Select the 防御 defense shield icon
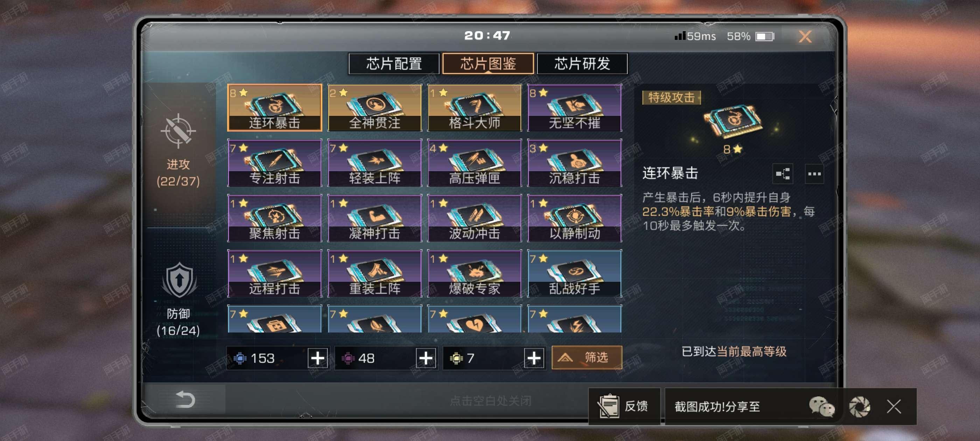Image resolution: width=980 pixels, height=441 pixels. pos(179,280)
